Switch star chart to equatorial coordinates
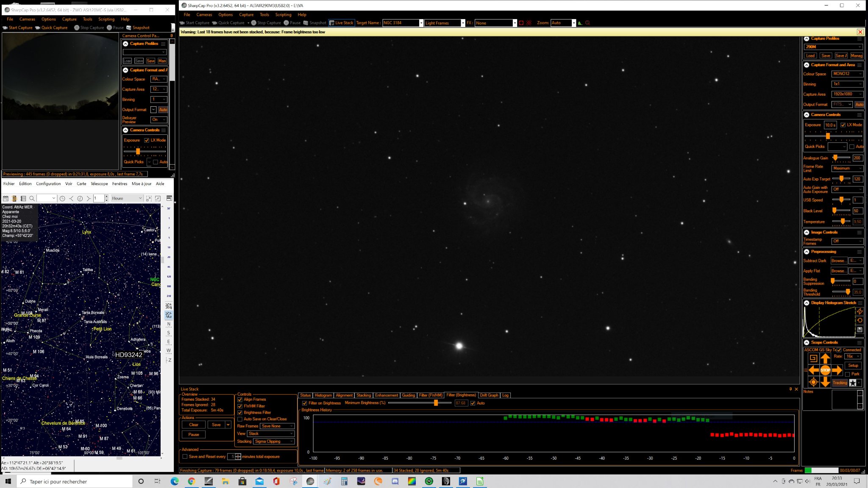The image size is (868, 488). pos(169,306)
